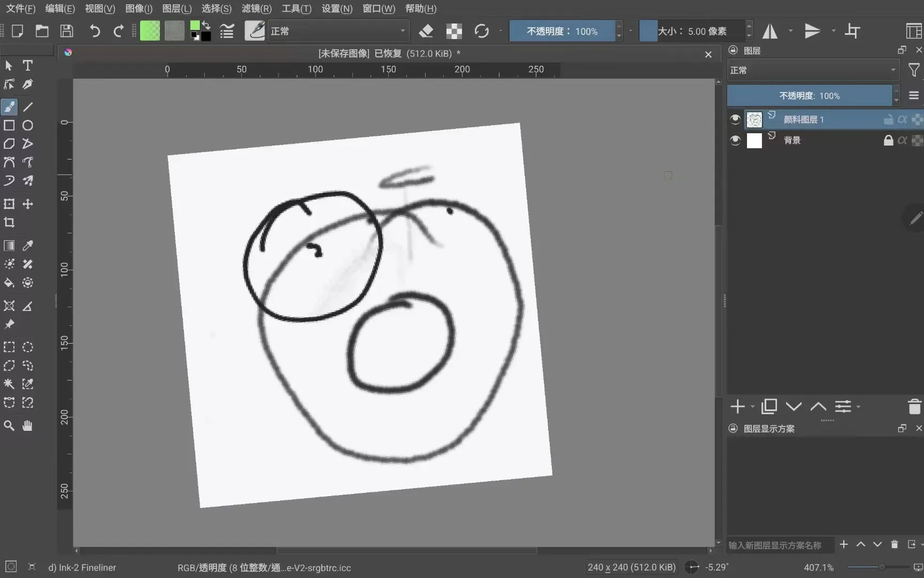The image size is (924, 578).
Task: Hide the 颜料图层 1 layer
Action: tap(735, 119)
